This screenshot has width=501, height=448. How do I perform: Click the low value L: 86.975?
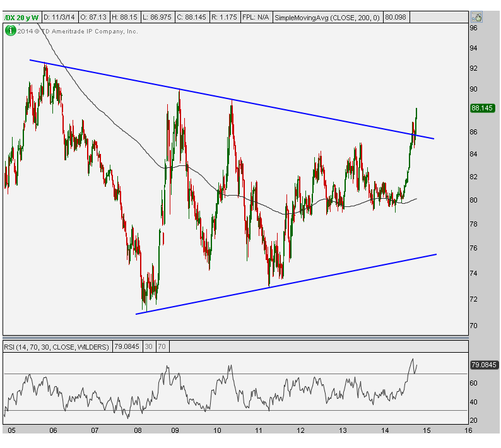coord(157,17)
